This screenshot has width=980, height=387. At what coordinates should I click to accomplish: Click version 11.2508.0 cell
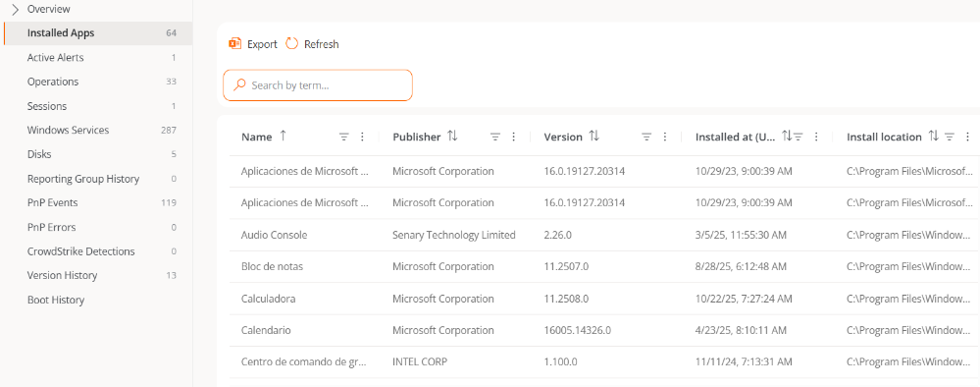click(x=566, y=299)
